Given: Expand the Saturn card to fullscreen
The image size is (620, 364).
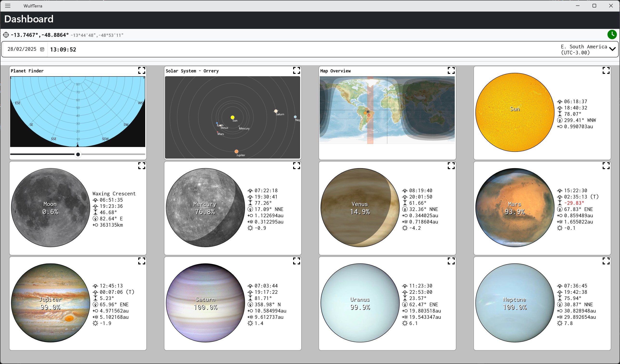Looking at the screenshot, I should pos(296,261).
